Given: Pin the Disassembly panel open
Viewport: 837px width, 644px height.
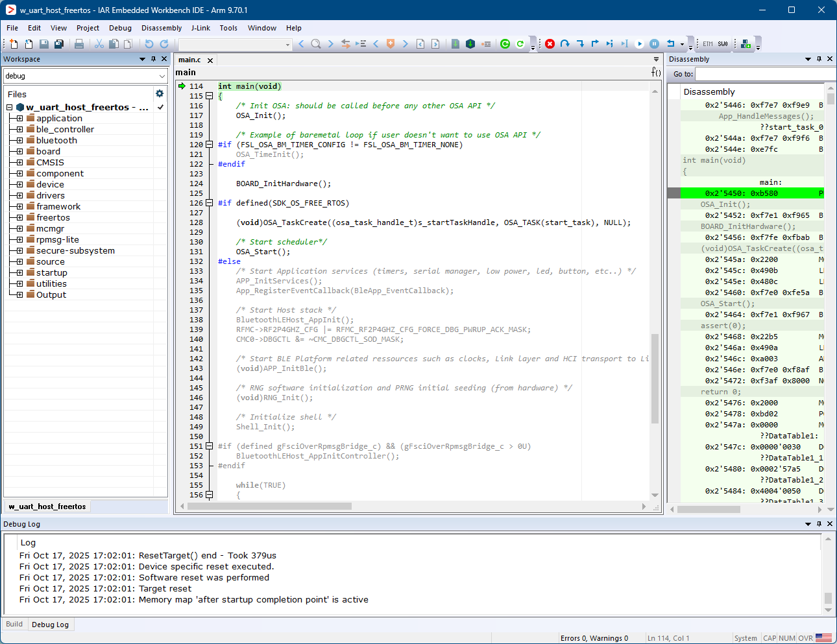Looking at the screenshot, I should coord(819,59).
